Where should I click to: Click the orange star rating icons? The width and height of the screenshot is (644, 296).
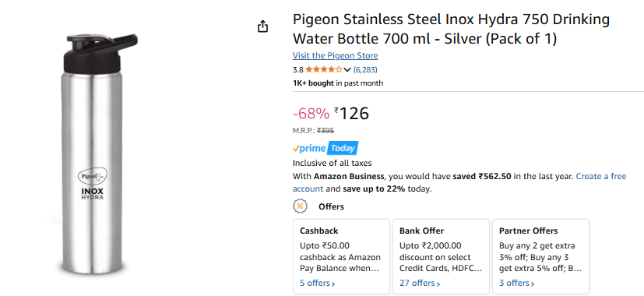click(323, 69)
